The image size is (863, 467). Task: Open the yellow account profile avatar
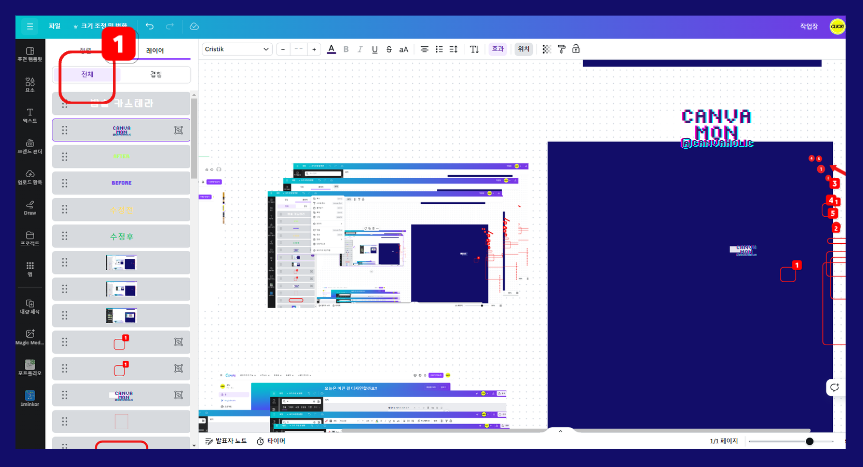point(837,26)
